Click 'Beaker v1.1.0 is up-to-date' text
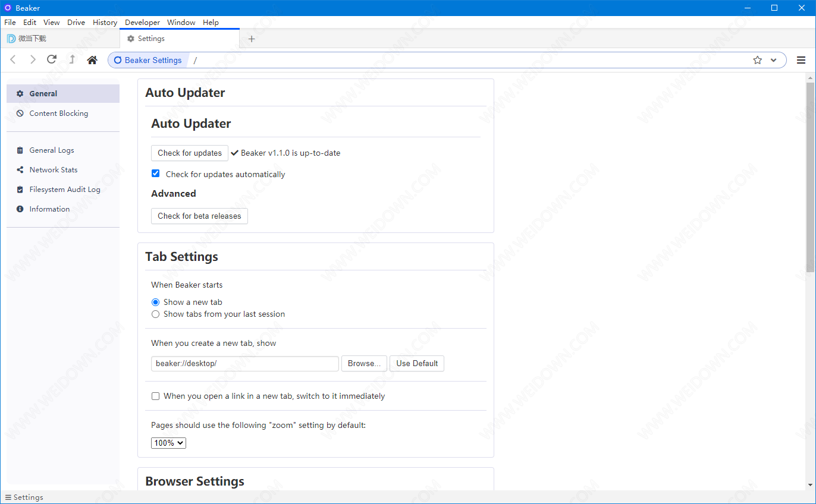 click(290, 153)
